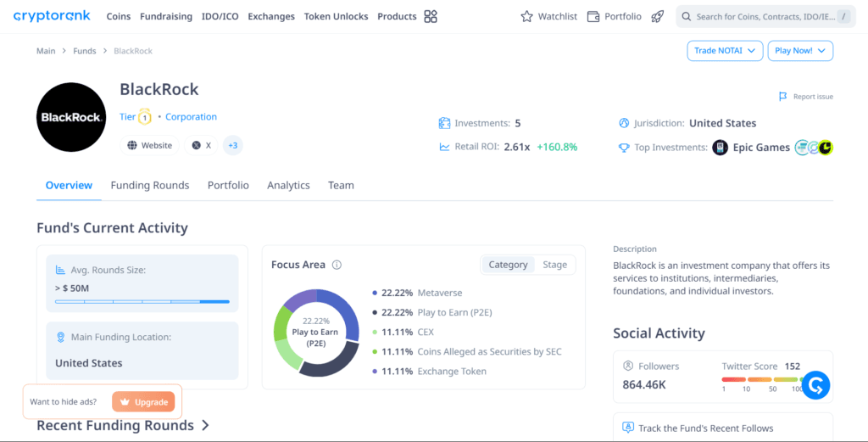Switch to the Funding Rounds tab
Viewport: 868px width, 442px height.
pos(150,186)
